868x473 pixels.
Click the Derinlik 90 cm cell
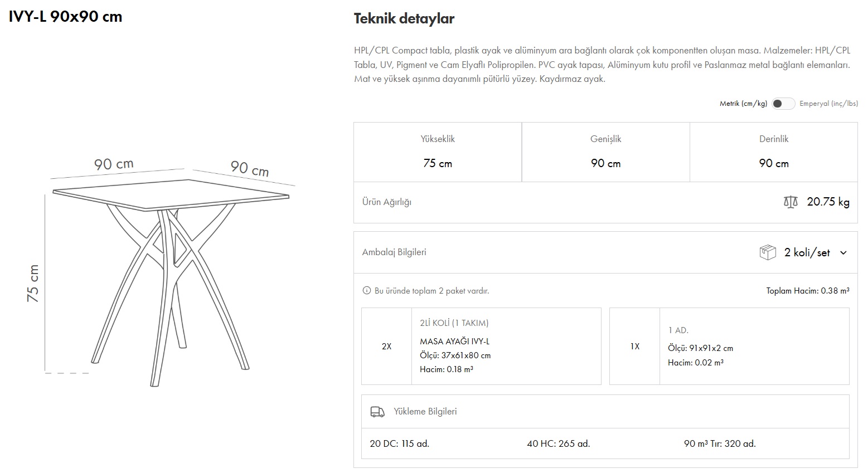pos(774,152)
